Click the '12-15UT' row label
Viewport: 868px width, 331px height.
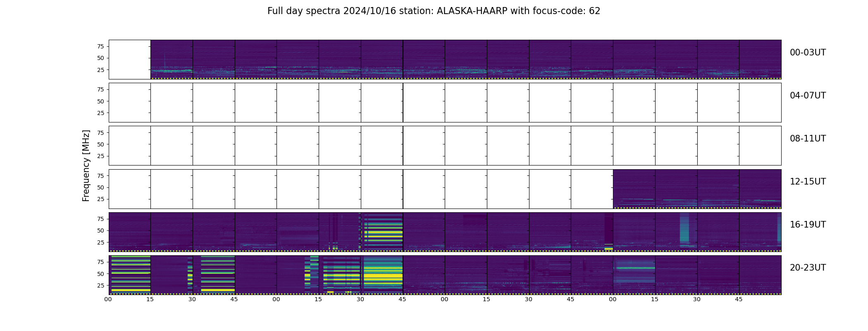(x=808, y=182)
